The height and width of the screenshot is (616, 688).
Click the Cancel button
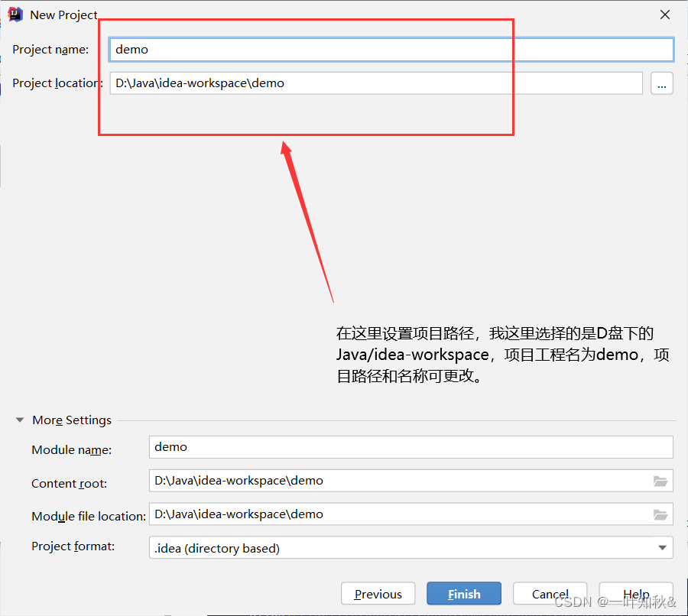550,594
